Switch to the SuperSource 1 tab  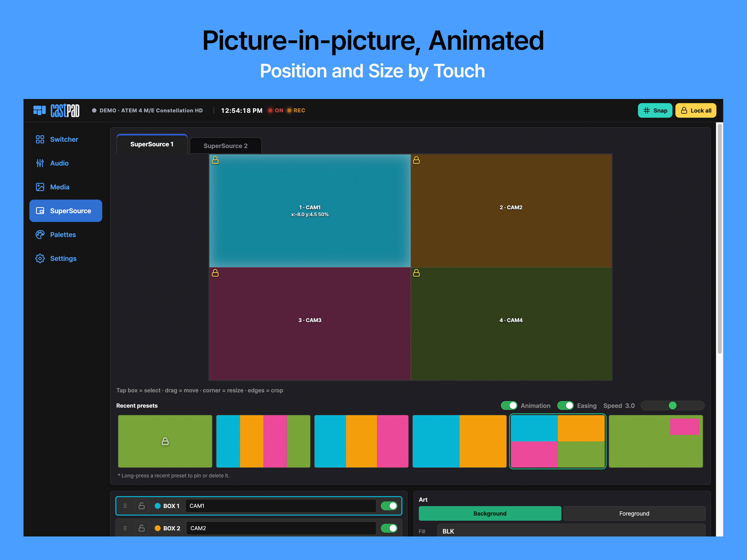click(x=152, y=144)
